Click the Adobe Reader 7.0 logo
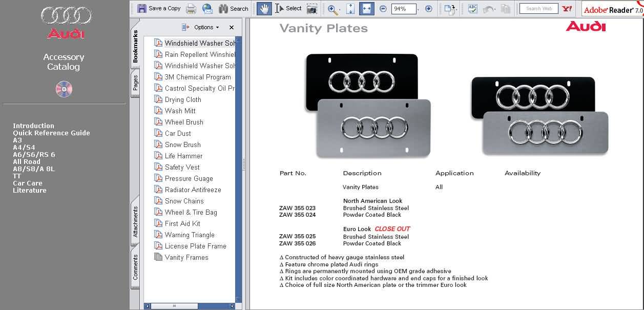Viewport: 644px width, 310px height. [x=612, y=9]
